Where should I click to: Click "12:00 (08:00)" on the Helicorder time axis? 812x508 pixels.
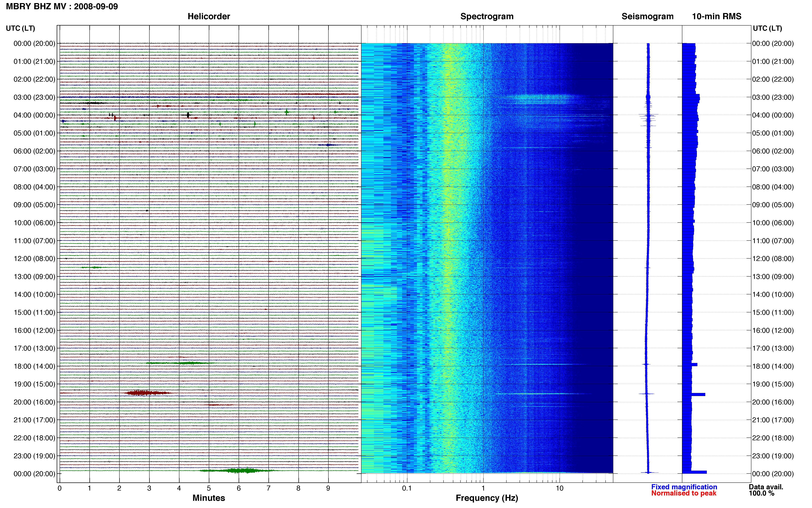(x=34, y=259)
